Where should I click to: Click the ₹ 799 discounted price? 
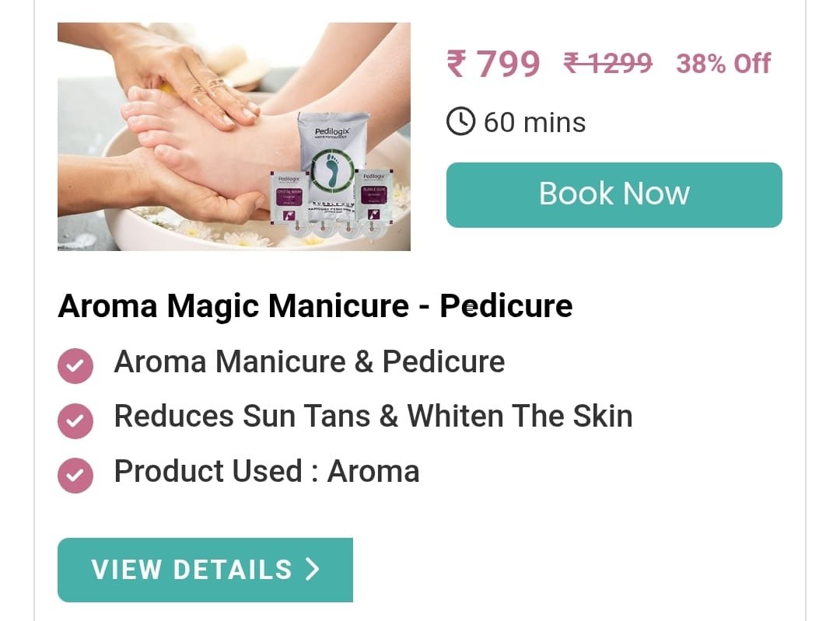coord(493,64)
